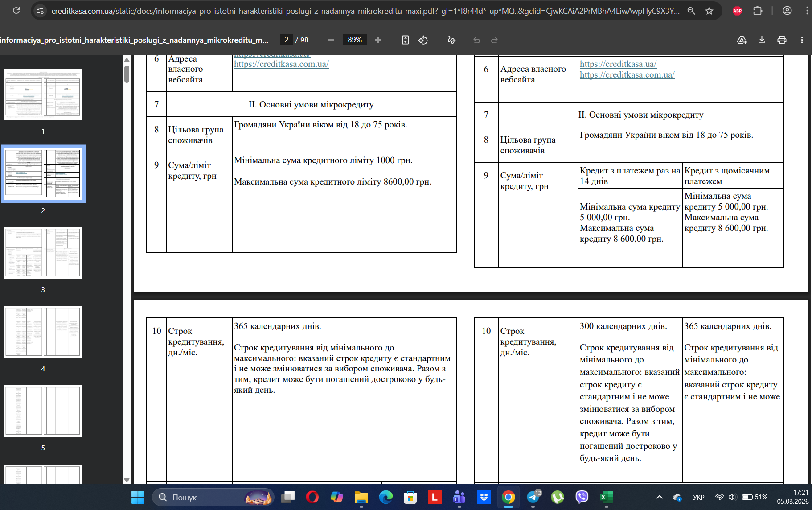Open the Chrome profile icon
Viewport: 812px width, 510px height.
787,11
